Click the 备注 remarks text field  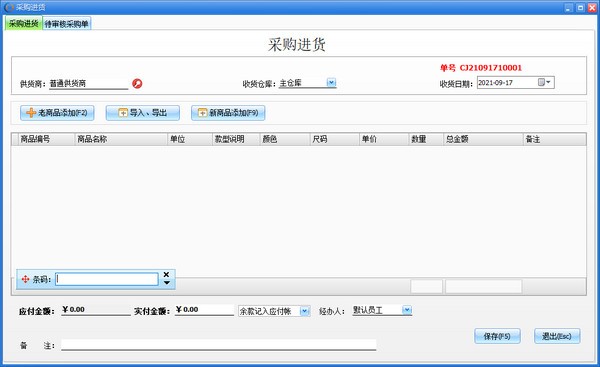click(x=218, y=345)
